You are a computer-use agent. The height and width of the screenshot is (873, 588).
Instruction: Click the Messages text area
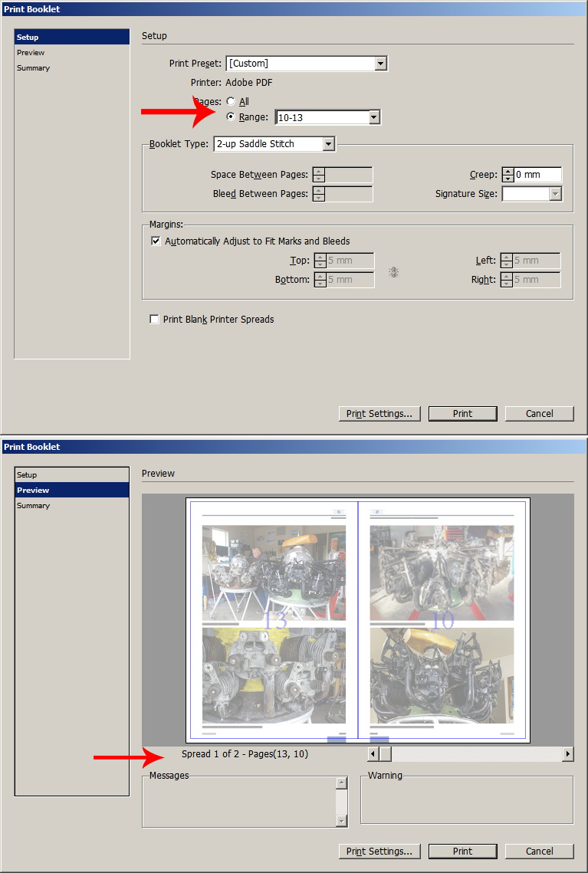241,802
